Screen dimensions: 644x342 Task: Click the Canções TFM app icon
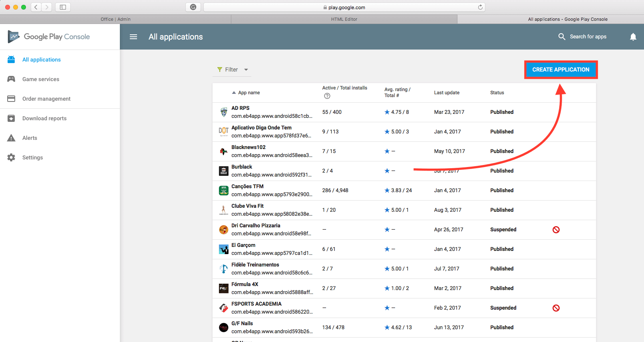tap(224, 191)
